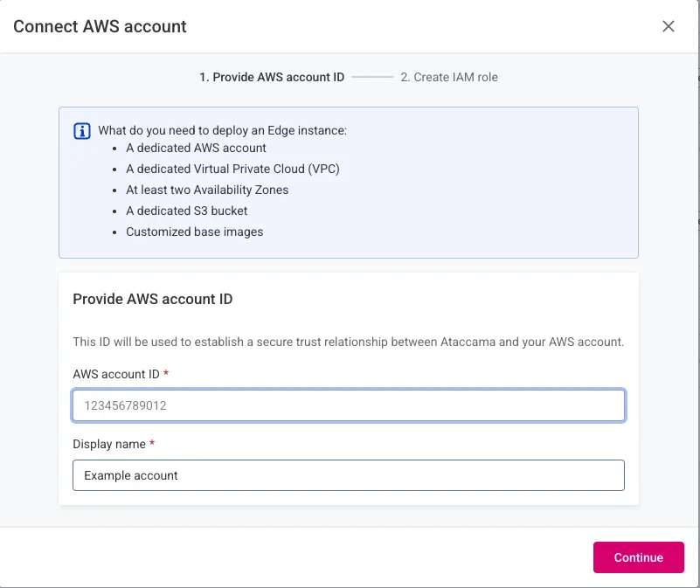Click the Display name input field
This screenshot has height=588, width=700.
(x=348, y=474)
